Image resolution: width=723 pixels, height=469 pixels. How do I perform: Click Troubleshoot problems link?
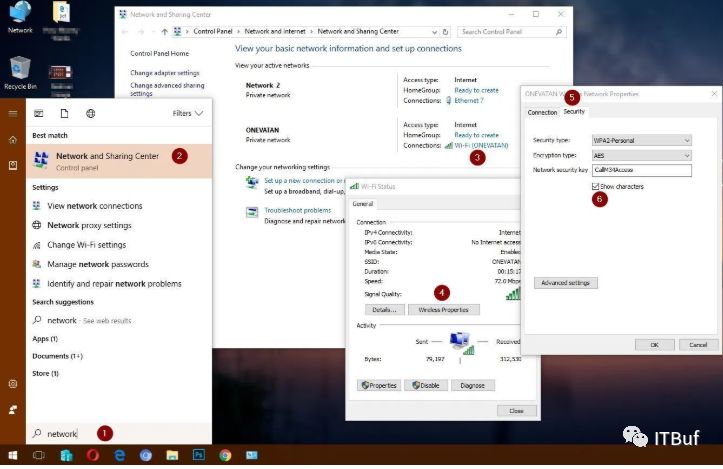tap(298, 210)
